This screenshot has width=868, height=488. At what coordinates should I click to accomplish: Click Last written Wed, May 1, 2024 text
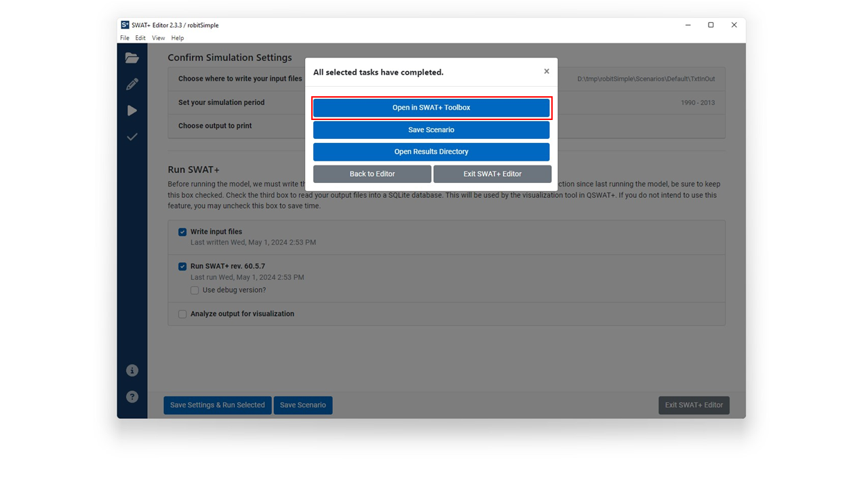253,243
